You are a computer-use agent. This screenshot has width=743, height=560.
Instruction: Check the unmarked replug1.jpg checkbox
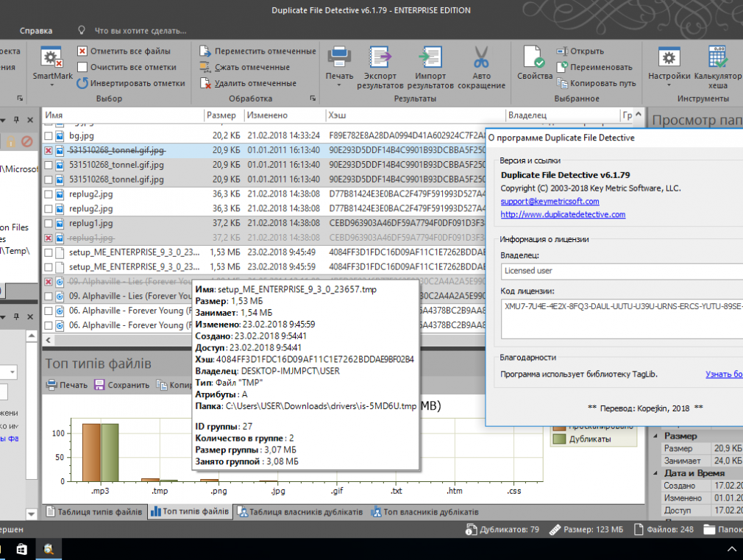(x=49, y=223)
